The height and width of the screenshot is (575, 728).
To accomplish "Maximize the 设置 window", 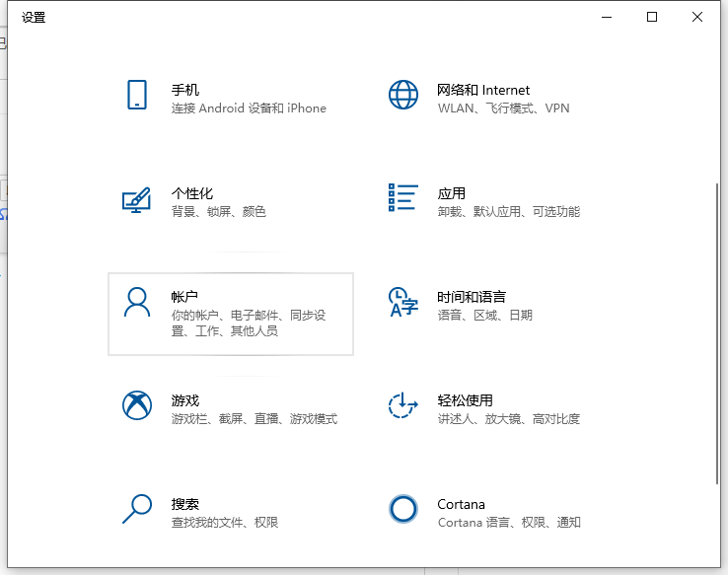I will (x=652, y=17).
